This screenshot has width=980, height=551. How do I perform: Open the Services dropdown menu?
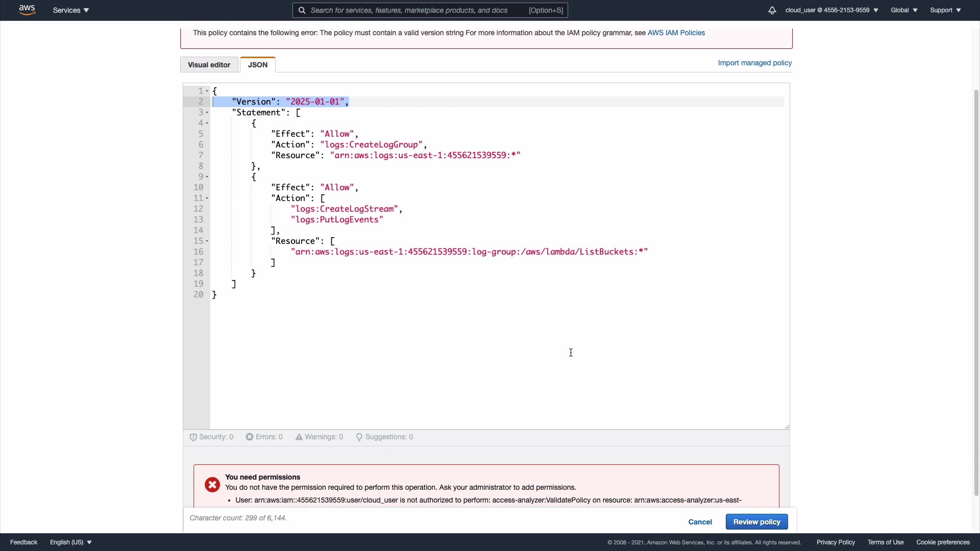pyautogui.click(x=71, y=10)
